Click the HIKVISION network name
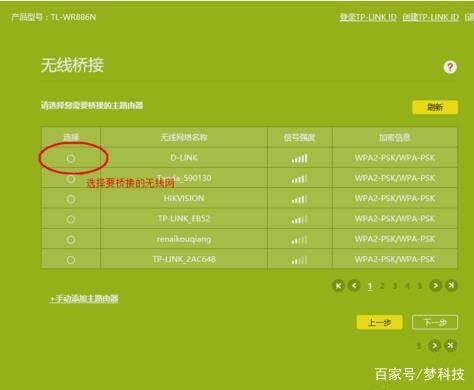The width and height of the screenshot is (474, 390). pyautogui.click(x=184, y=198)
